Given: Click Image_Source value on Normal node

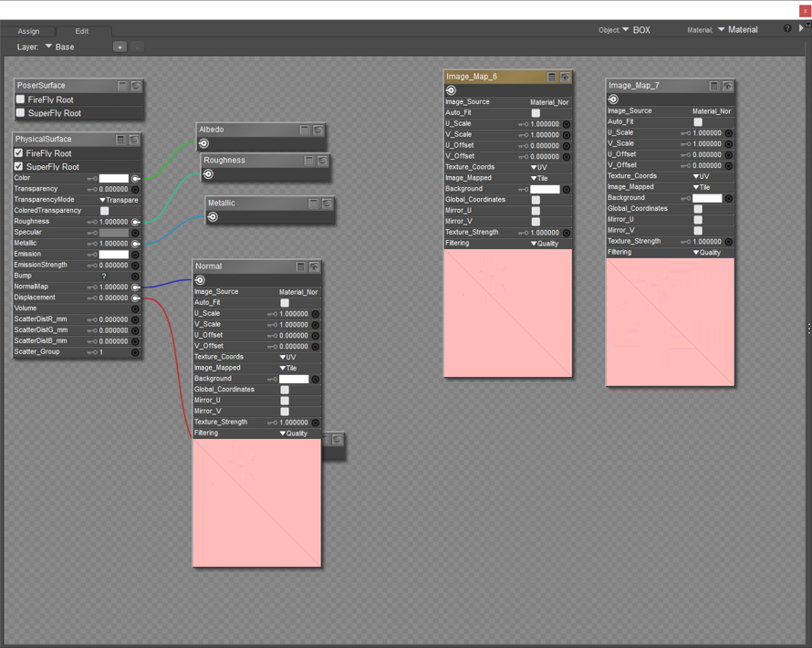Looking at the screenshot, I should tap(297, 292).
